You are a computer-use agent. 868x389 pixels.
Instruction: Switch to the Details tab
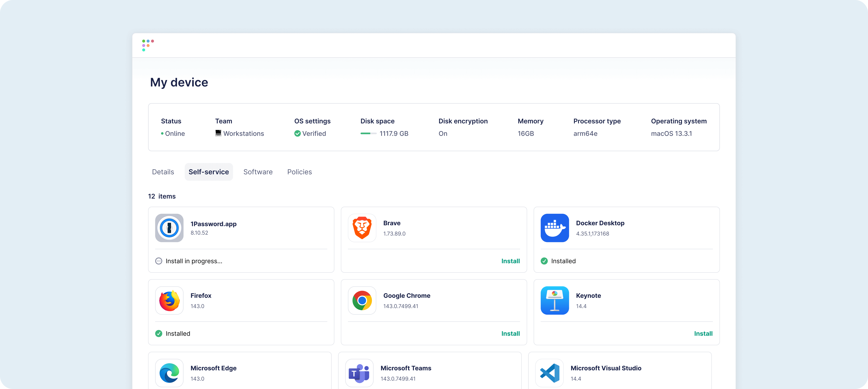163,172
